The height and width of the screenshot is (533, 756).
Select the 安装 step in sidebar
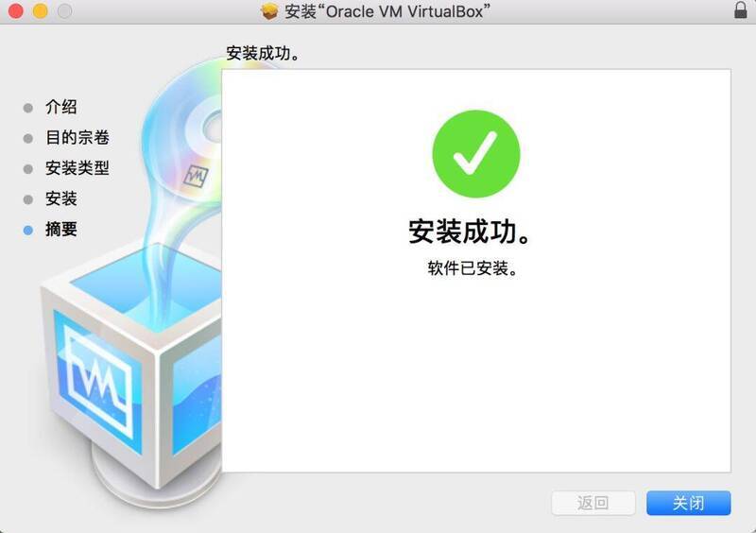point(61,198)
